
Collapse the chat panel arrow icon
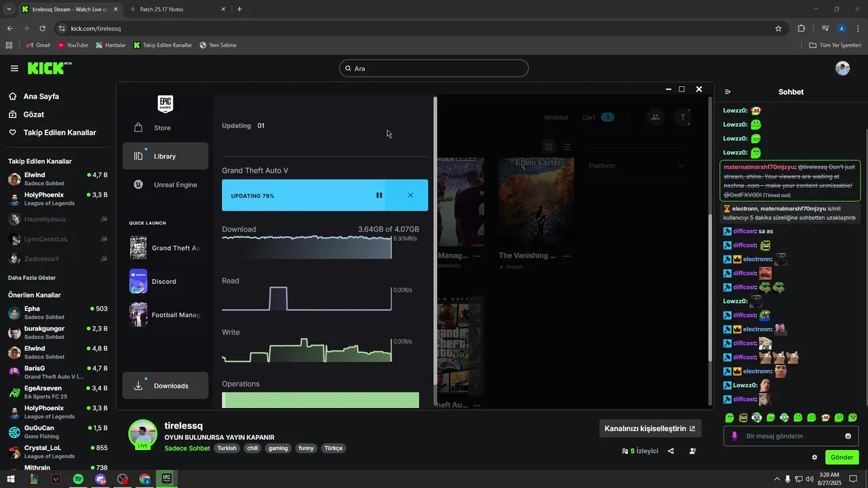[x=728, y=92]
